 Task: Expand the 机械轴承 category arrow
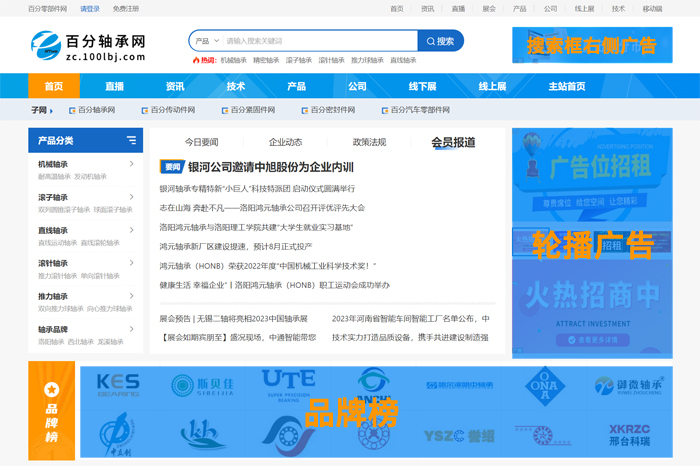(x=131, y=164)
